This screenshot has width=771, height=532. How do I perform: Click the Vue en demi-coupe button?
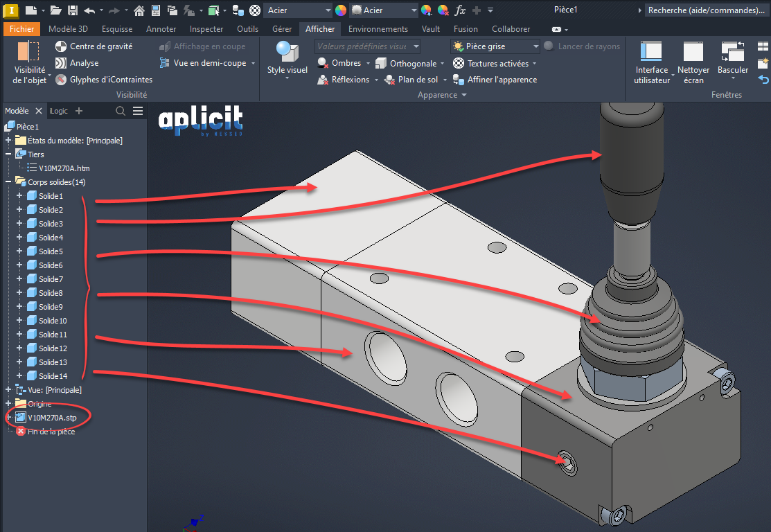click(x=209, y=63)
